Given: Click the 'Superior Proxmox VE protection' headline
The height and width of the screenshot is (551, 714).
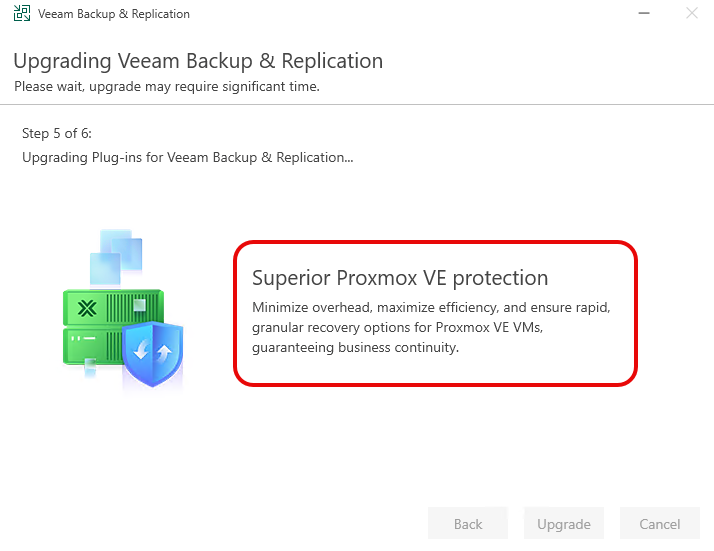Looking at the screenshot, I should (400, 278).
